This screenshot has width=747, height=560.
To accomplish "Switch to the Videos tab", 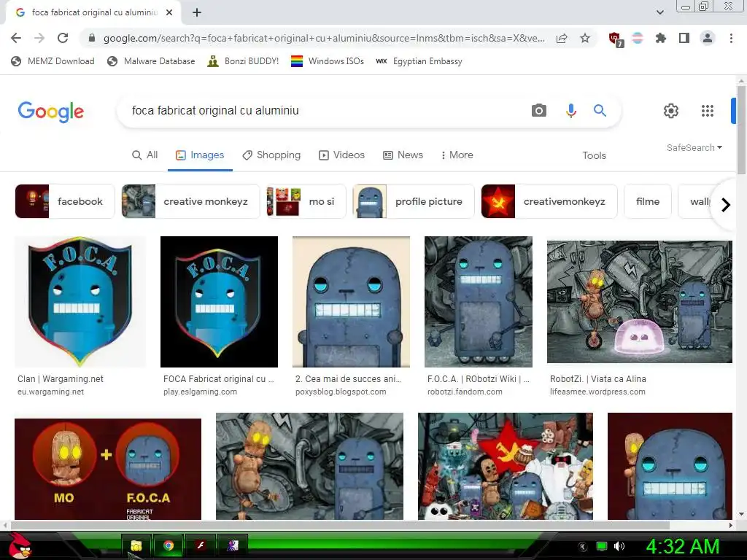I will pos(341,155).
